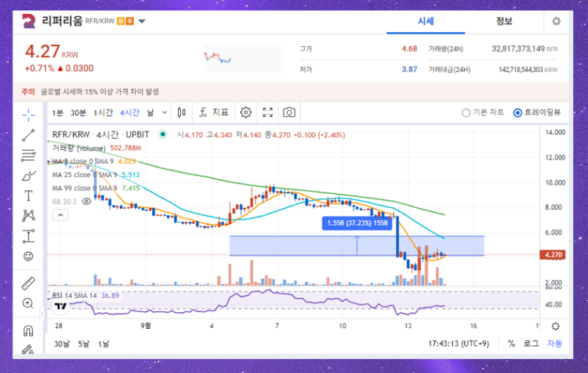Image resolution: width=588 pixels, height=373 pixels.
Task: Click the Refereum coin logo
Action: (29, 21)
